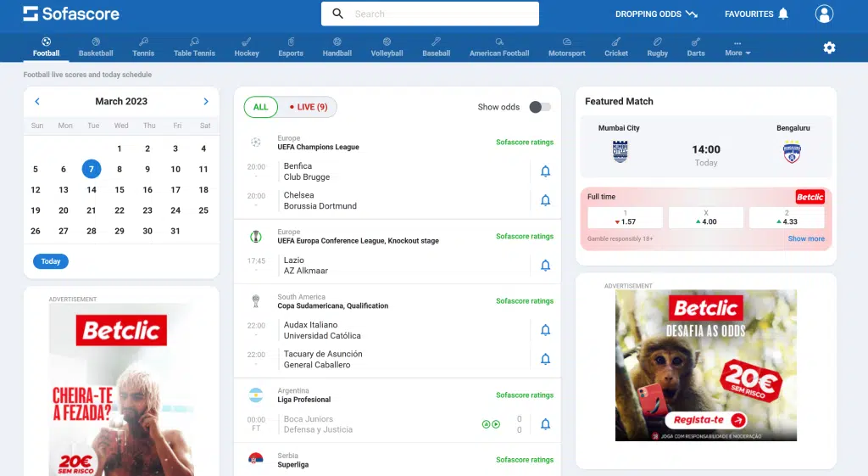
Task: Open the Volleyball sport tab
Action: [x=387, y=48]
